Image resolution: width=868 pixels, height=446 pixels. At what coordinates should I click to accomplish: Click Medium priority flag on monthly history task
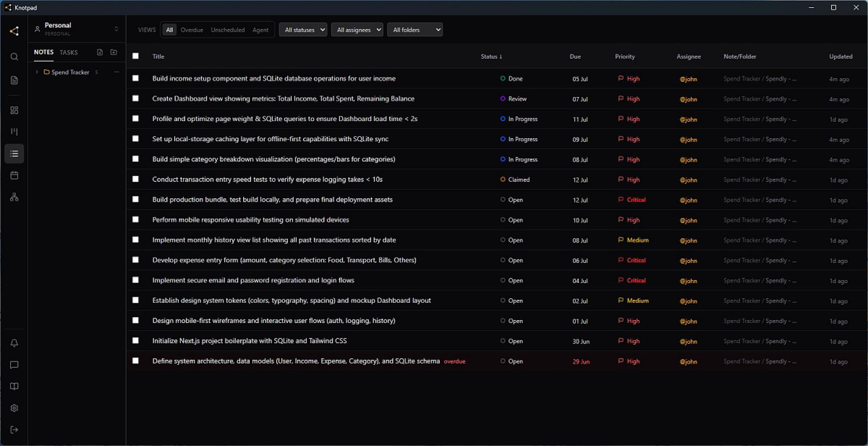[621, 240]
